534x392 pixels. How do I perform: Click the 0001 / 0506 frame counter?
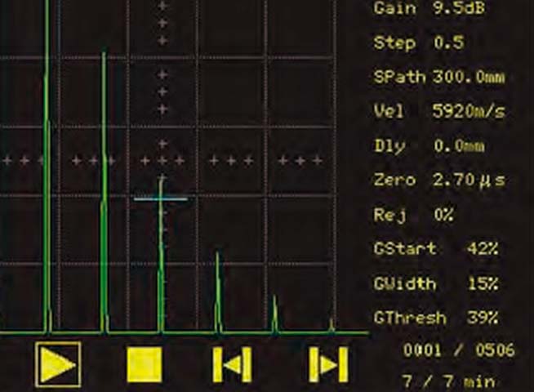pyautogui.click(x=460, y=351)
